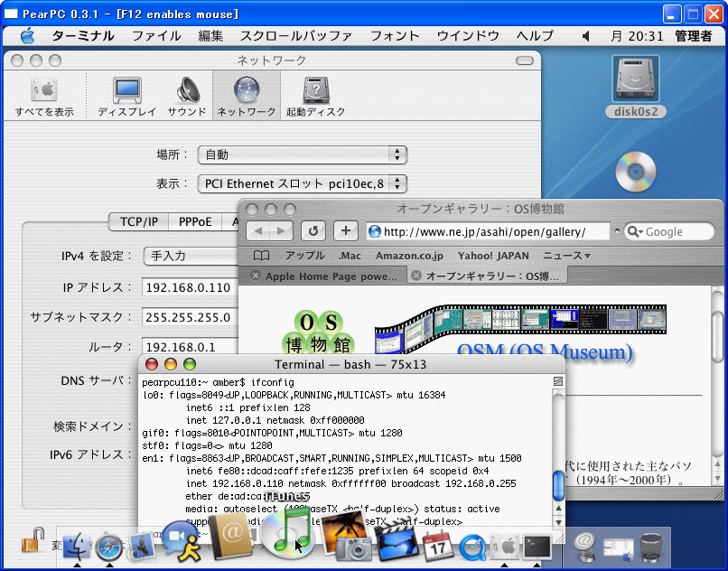Open the ターミナル application menu
Viewport: 728px width, 571px height.
82,36
